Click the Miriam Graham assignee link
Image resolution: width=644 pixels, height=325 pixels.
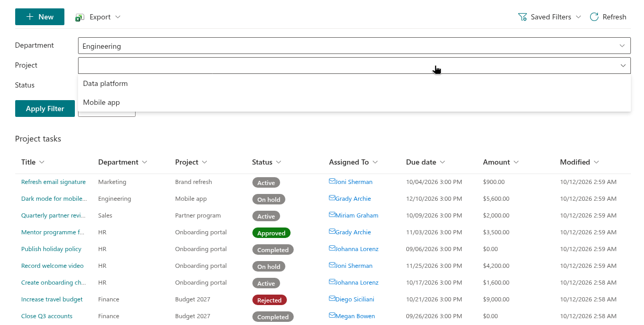point(357,215)
